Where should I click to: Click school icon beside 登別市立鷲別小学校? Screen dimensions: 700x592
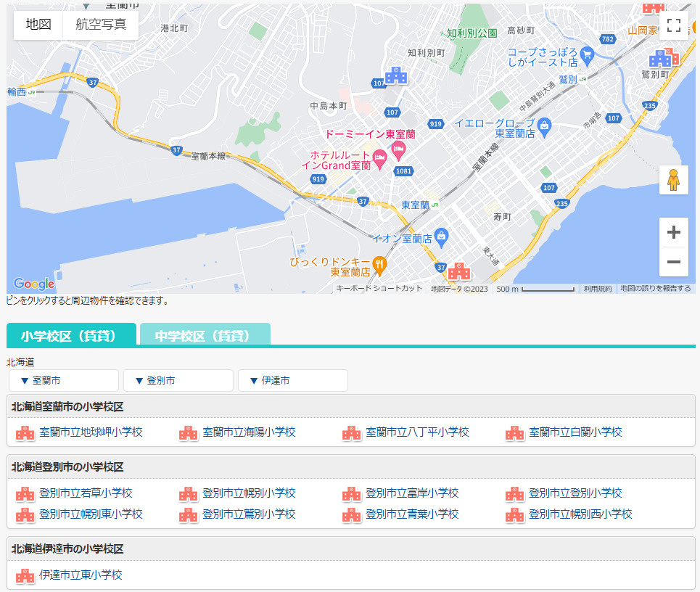189,515
